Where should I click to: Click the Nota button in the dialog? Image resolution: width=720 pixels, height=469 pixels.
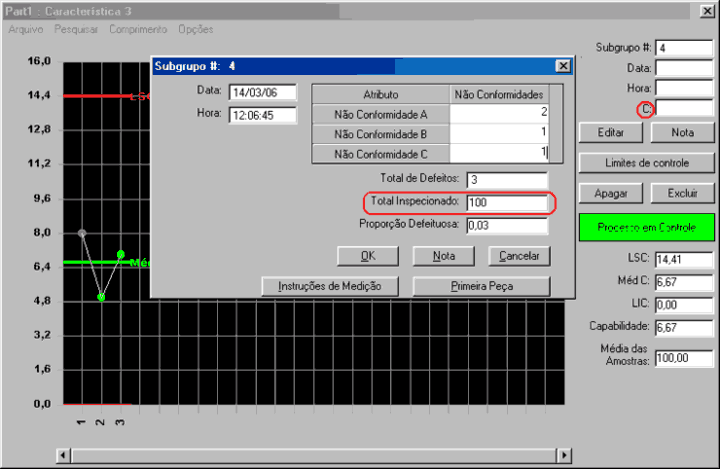click(x=444, y=256)
